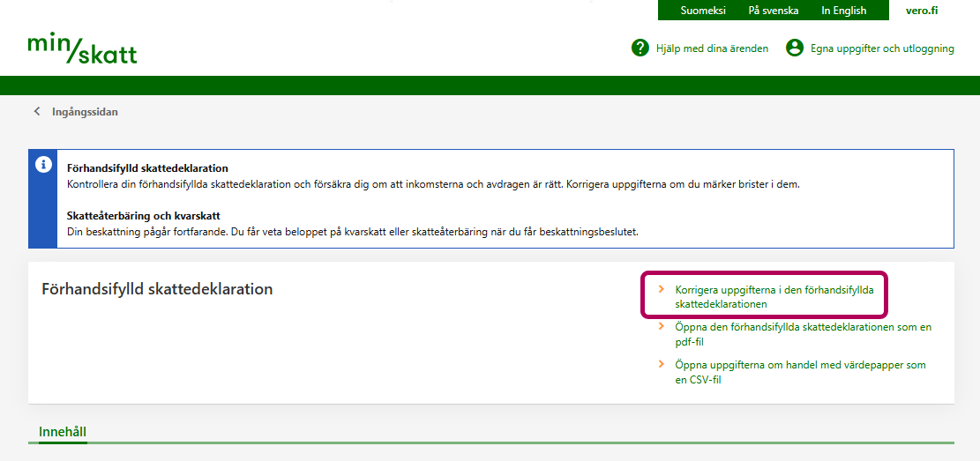Open Hjälp med dina ärenden
The height and width of the screenshot is (461, 980).
[x=712, y=48]
